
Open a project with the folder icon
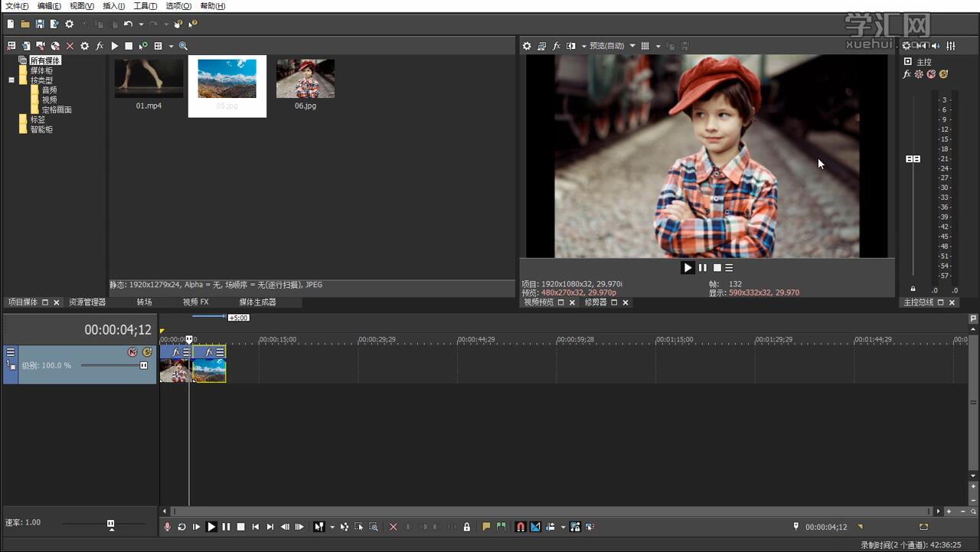point(25,24)
